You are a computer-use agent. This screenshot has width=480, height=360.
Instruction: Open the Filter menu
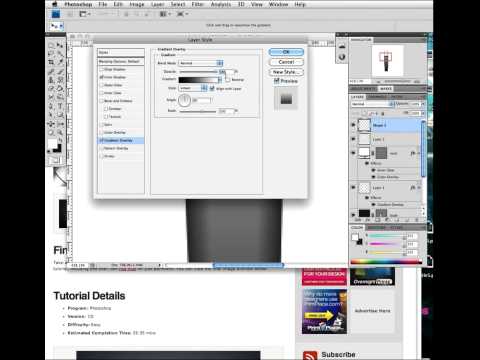click(x=197, y=4)
